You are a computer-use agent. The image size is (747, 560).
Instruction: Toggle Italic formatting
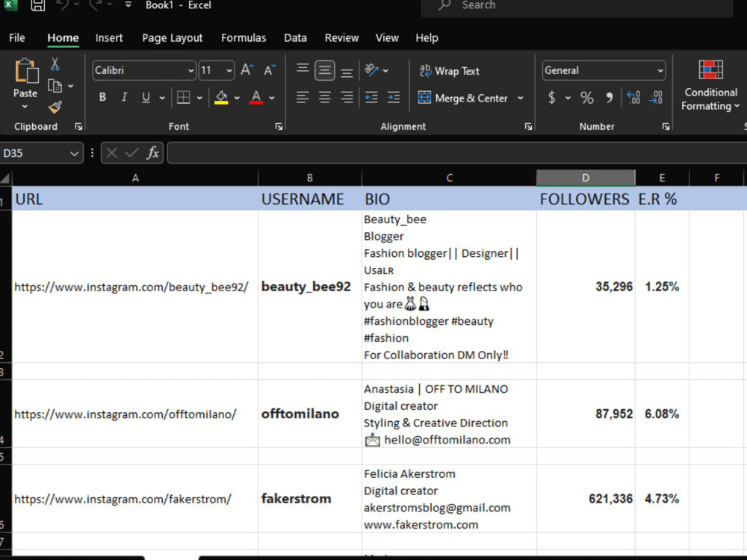(x=124, y=98)
